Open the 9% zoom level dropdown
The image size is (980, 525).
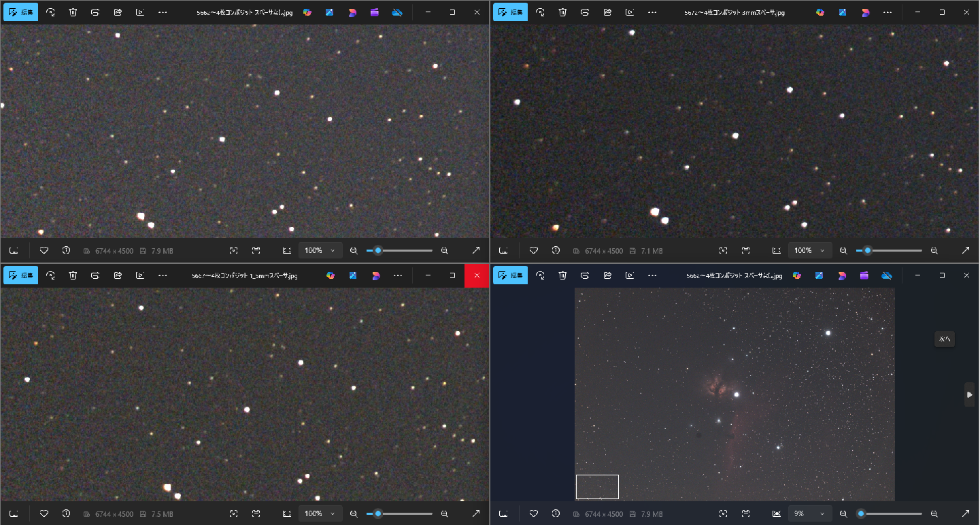pos(809,513)
